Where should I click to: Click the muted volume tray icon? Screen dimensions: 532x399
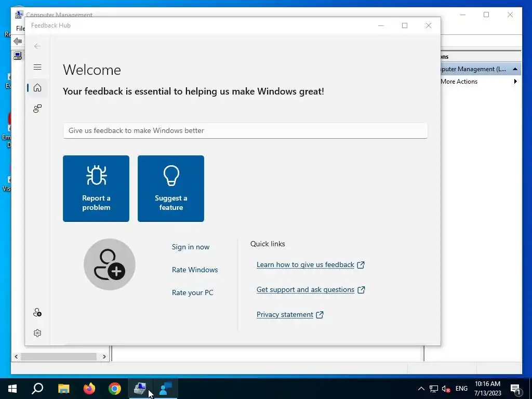446,389
